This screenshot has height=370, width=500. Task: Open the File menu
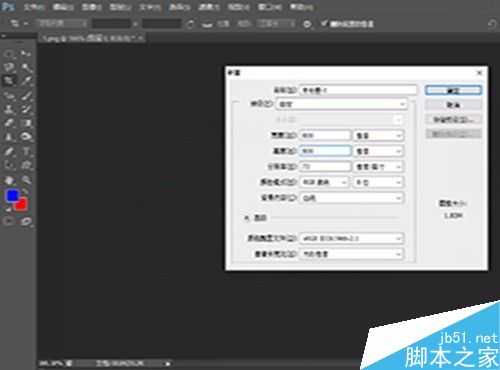pyautogui.click(x=34, y=7)
